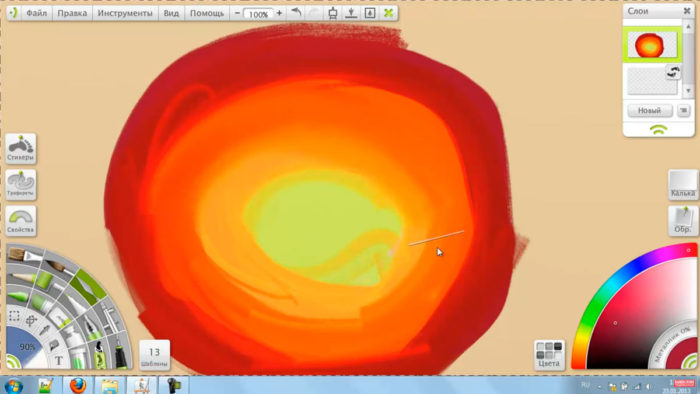This screenshot has width=700, height=394.
Task: Undo the last stroke
Action: point(296,12)
